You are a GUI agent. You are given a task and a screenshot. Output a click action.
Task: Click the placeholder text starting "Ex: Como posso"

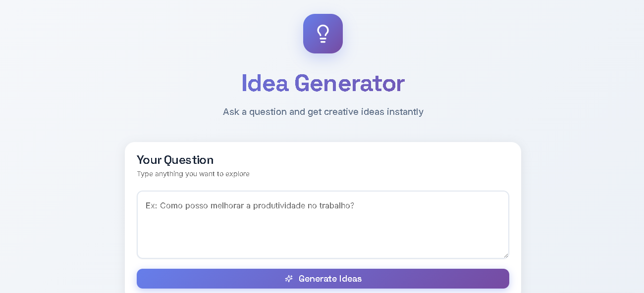tap(250, 205)
